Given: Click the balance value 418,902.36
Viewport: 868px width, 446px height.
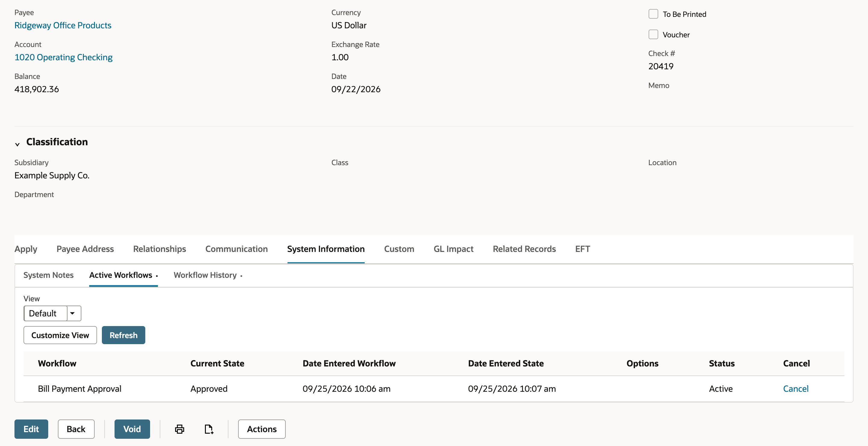Looking at the screenshot, I should (x=37, y=89).
